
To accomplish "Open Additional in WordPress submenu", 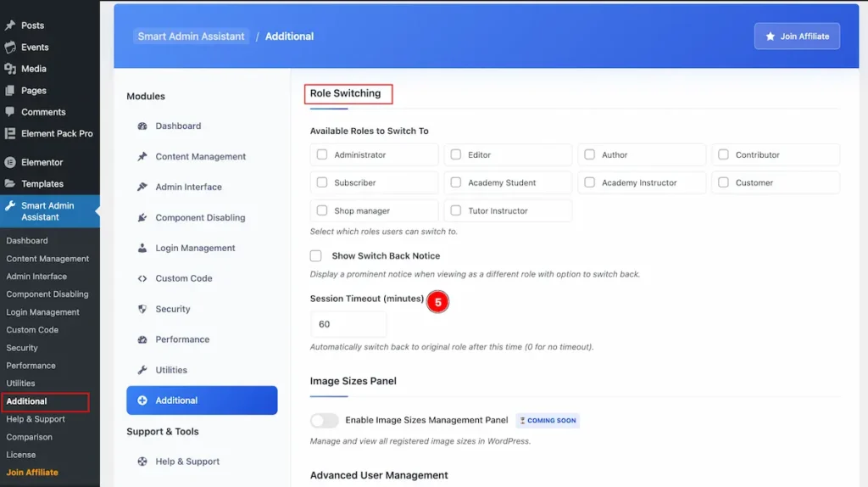I will point(26,401).
